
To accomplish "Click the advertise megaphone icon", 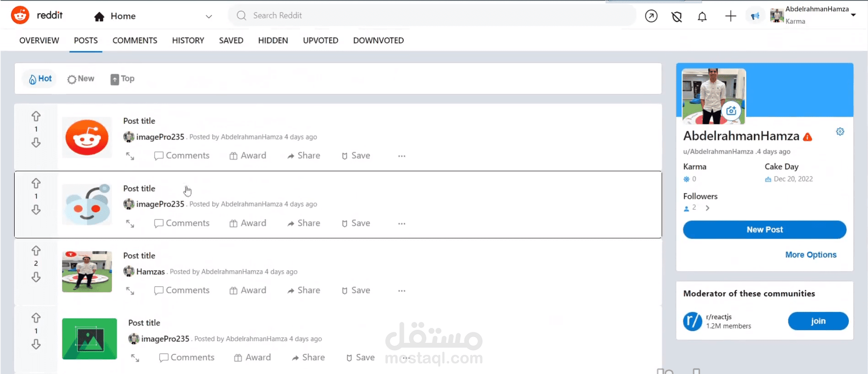I will 755,16.
